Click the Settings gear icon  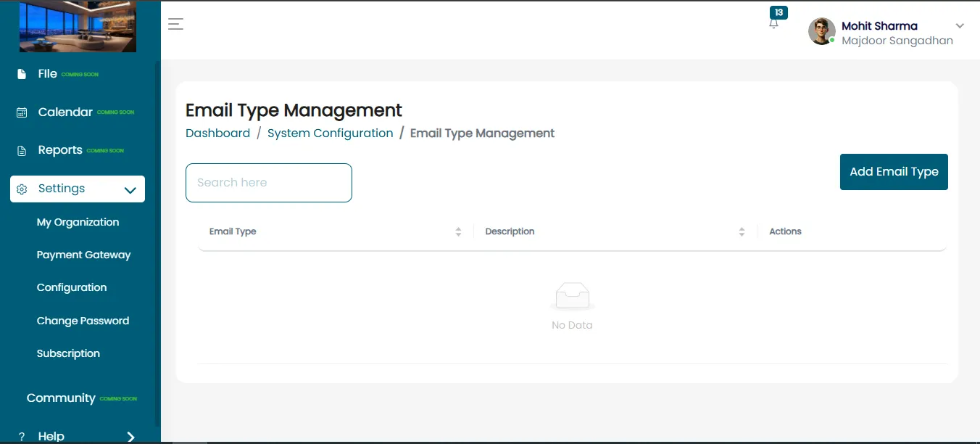[22, 189]
